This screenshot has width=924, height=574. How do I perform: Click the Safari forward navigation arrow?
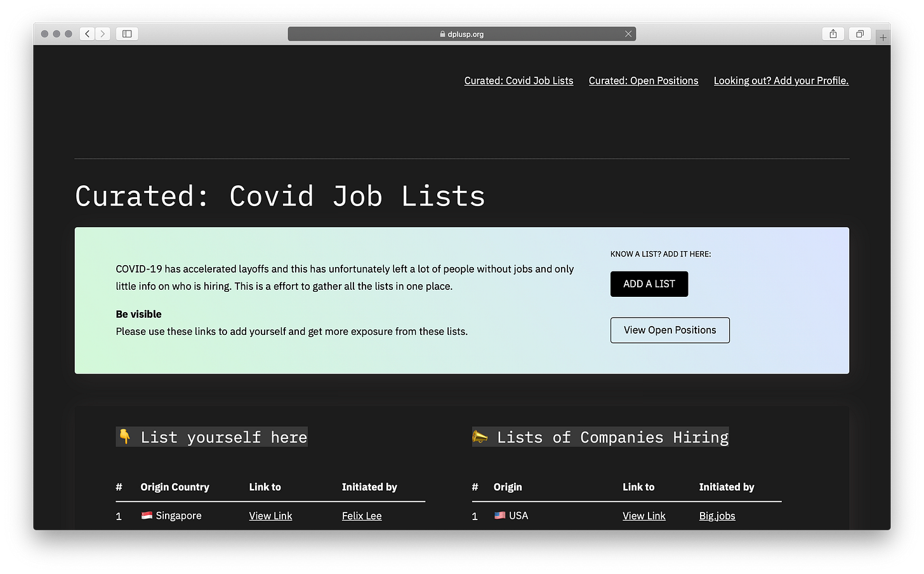(103, 34)
